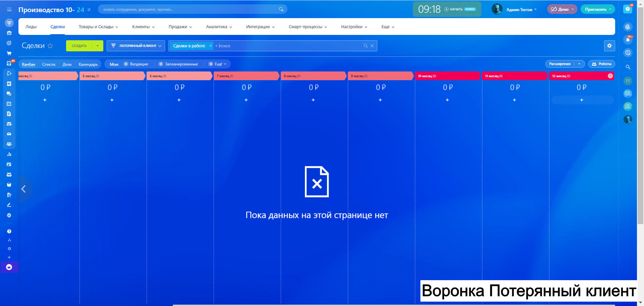Go to the Лиды tab

31,27
